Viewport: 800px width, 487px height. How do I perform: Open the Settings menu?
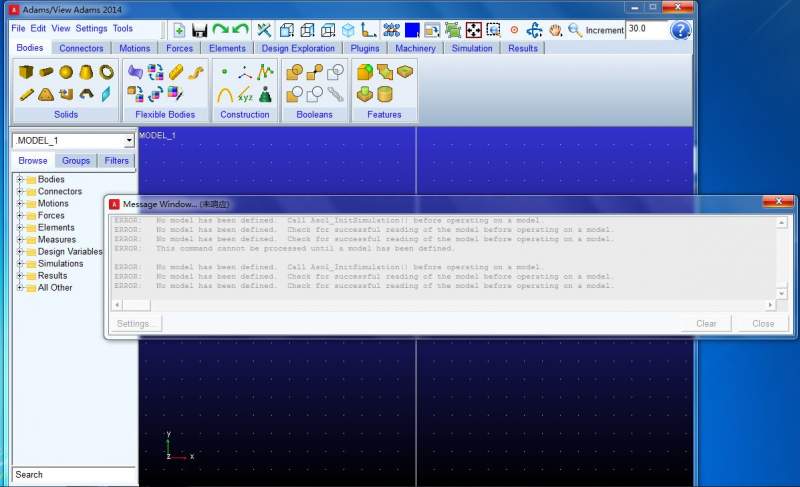click(91, 29)
